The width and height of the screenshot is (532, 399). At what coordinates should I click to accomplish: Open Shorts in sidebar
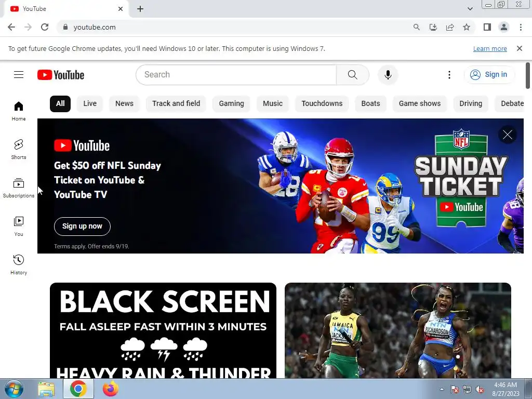19,149
